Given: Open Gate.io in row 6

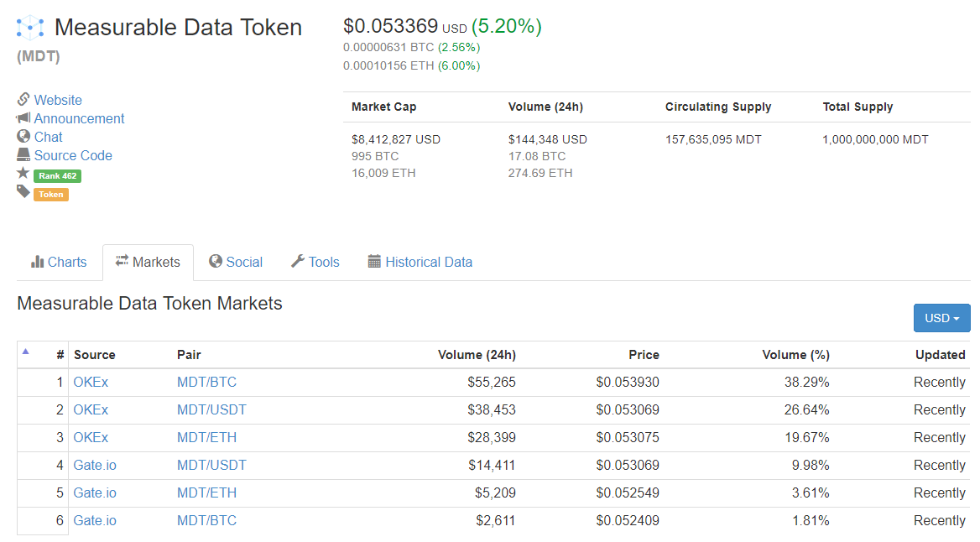Looking at the screenshot, I should coord(95,520).
